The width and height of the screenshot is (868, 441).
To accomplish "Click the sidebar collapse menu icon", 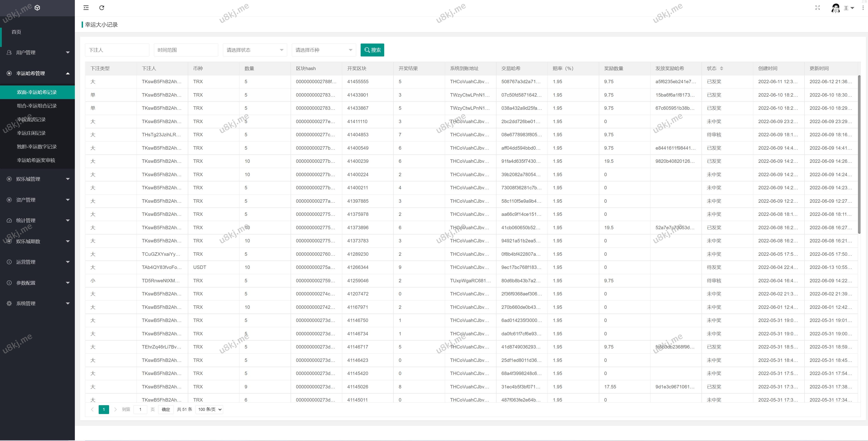I will click(x=86, y=8).
